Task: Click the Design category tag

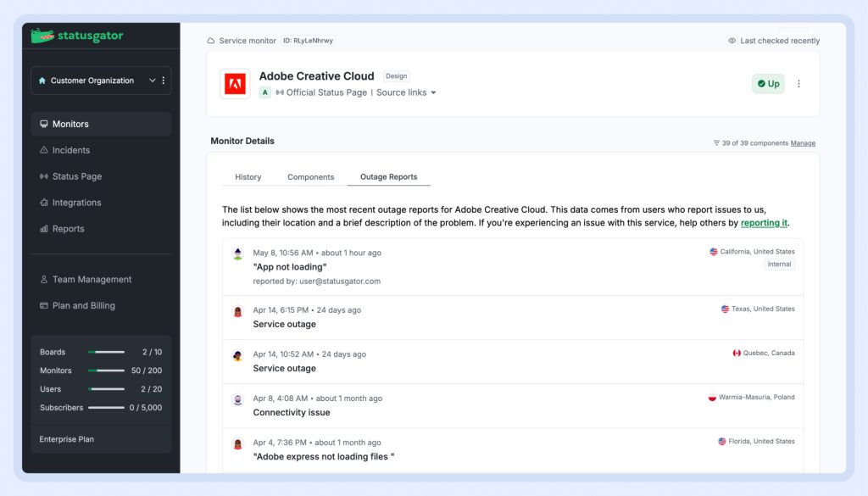Action: [x=397, y=76]
